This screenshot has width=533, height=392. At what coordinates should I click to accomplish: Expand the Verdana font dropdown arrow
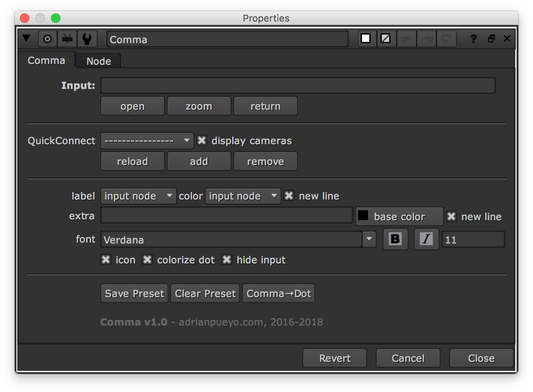[369, 239]
